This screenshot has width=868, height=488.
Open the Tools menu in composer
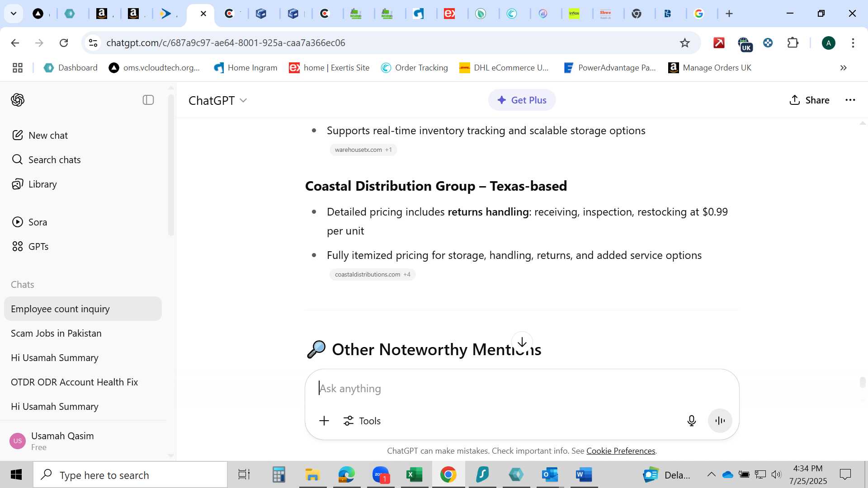tap(362, 421)
